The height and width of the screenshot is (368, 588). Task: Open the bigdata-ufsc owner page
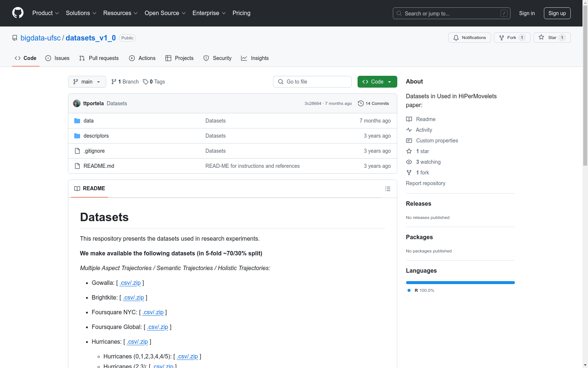(40, 38)
